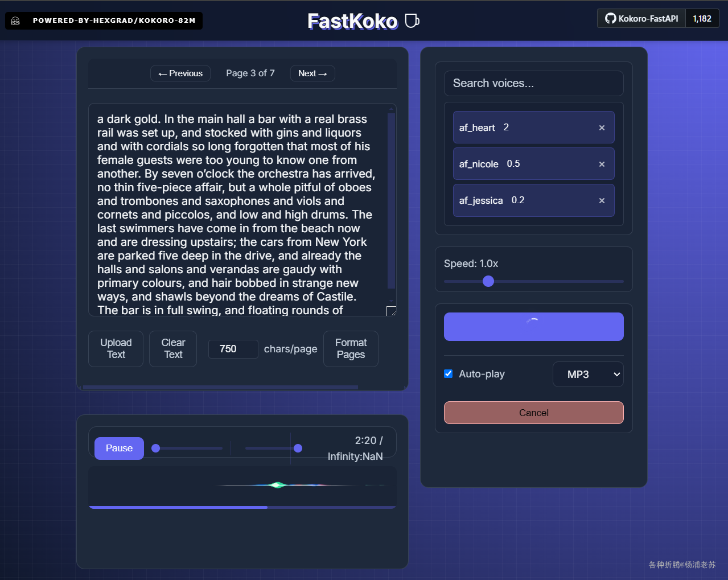The image size is (728, 580).
Task: Click the af_heart weight value 2
Action: 506,127
